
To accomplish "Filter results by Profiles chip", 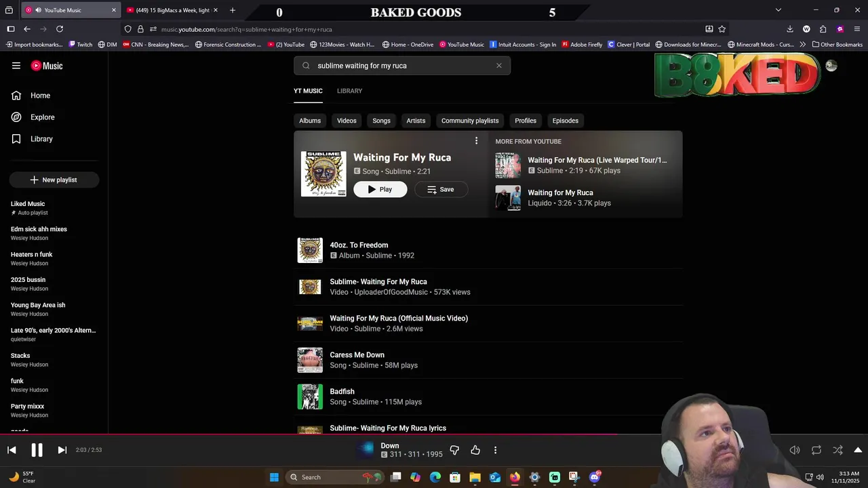I will tap(526, 121).
